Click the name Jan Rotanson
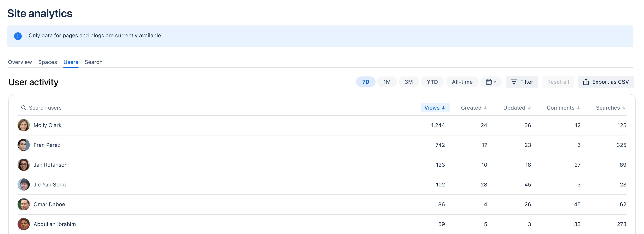Image resolution: width=644 pixels, height=234 pixels. (51, 165)
